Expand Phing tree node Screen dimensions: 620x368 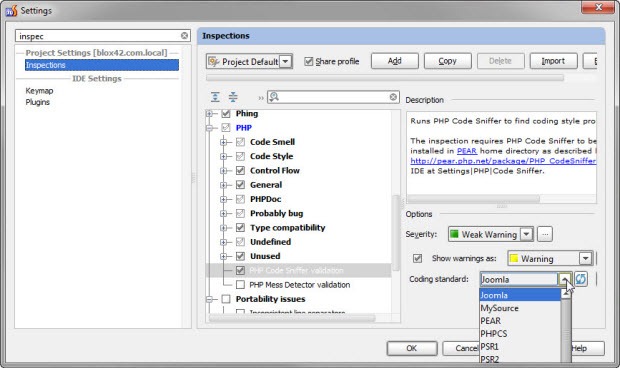210,114
